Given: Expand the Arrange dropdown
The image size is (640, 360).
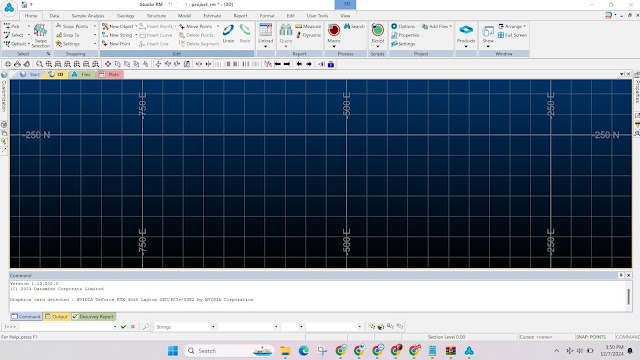Looking at the screenshot, I should [524, 26].
